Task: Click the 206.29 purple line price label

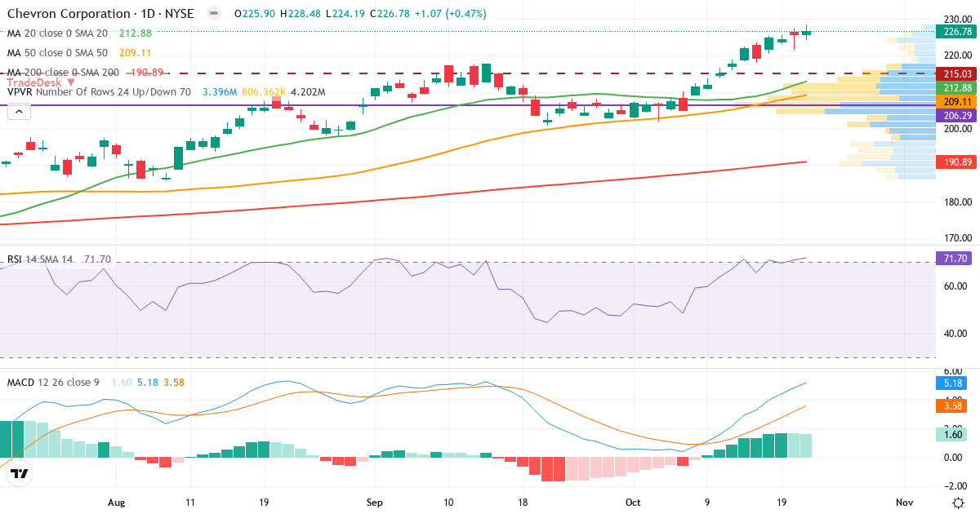Action: [x=957, y=116]
